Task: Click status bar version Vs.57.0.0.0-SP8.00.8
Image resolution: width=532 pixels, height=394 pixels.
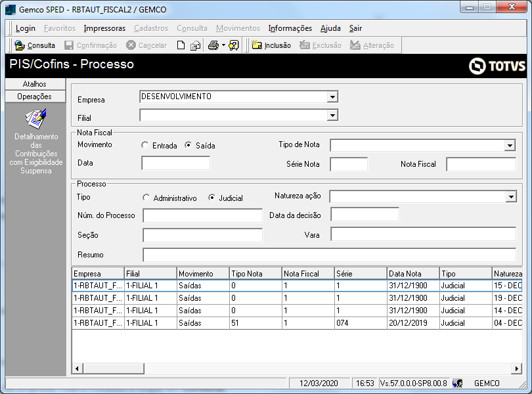Action: point(414,383)
